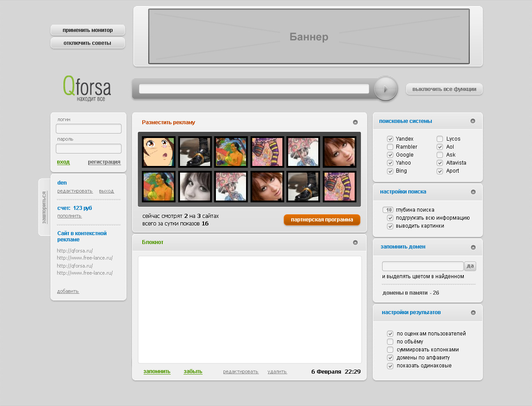
Task: Click the den username link
Action: pos(62,183)
